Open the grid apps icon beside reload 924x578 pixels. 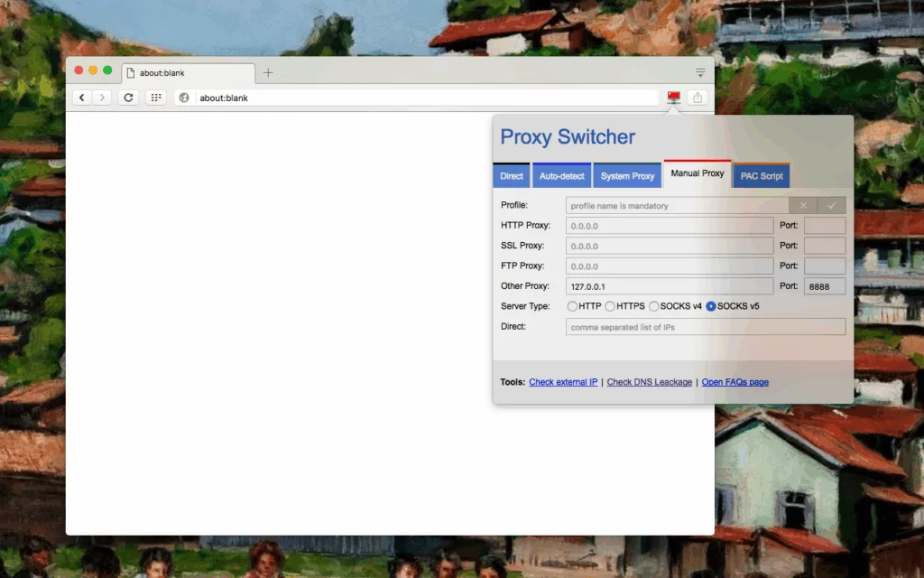point(155,97)
